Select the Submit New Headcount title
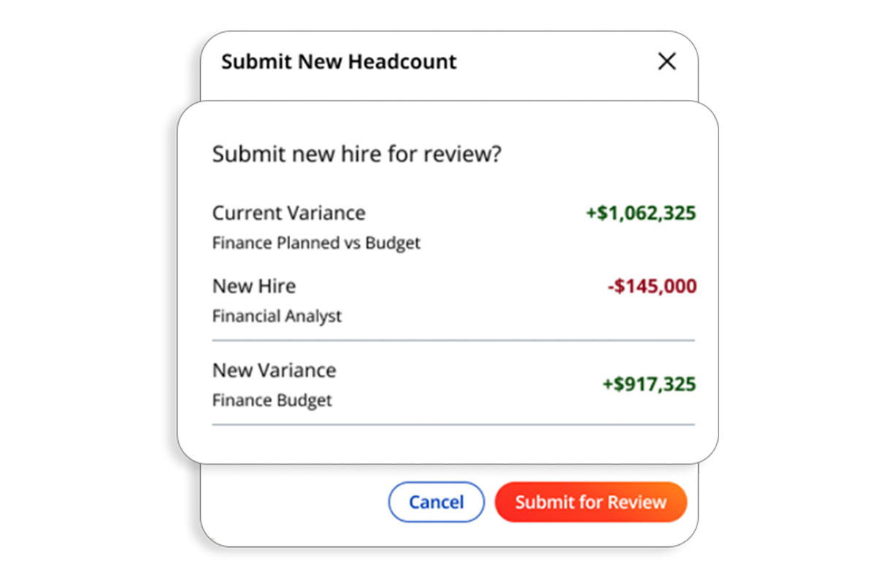The height and width of the screenshot is (588, 882). point(339,61)
